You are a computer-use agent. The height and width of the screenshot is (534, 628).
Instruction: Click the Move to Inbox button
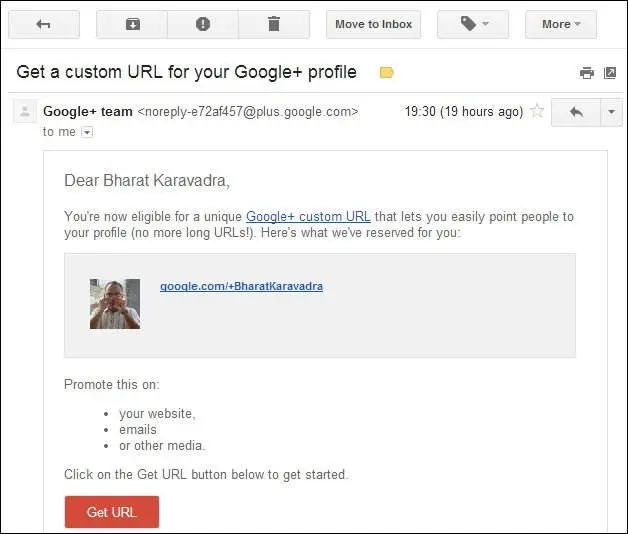coord(373,24)
